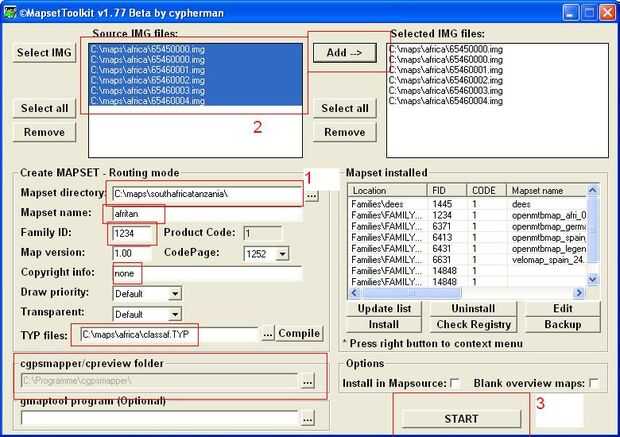Click Remove under the Source IMG Select all button

(x=44, y=132)
